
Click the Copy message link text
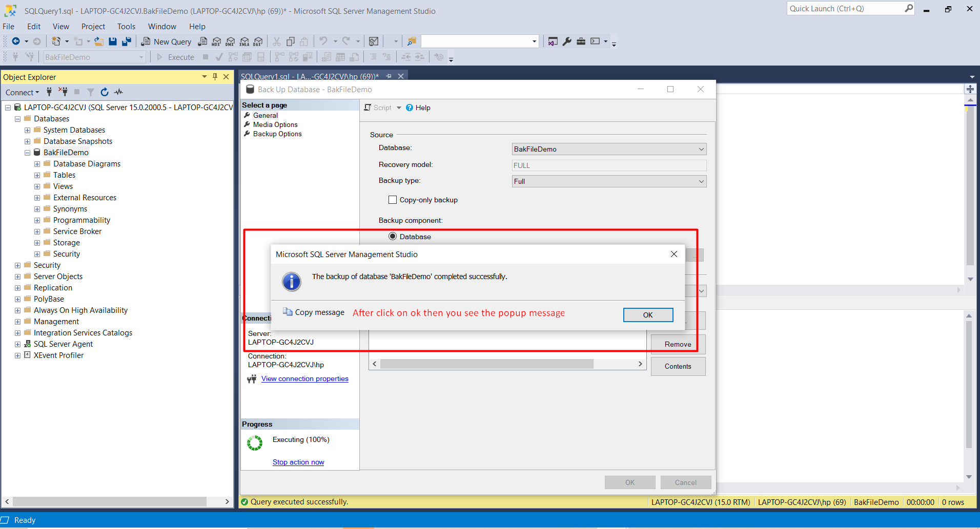pos(319,312)
